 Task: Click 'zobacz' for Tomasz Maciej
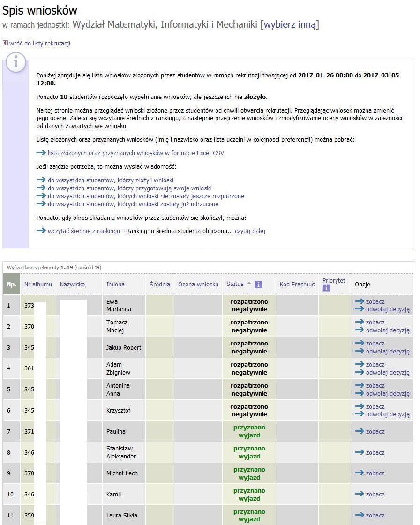(375, 322)
